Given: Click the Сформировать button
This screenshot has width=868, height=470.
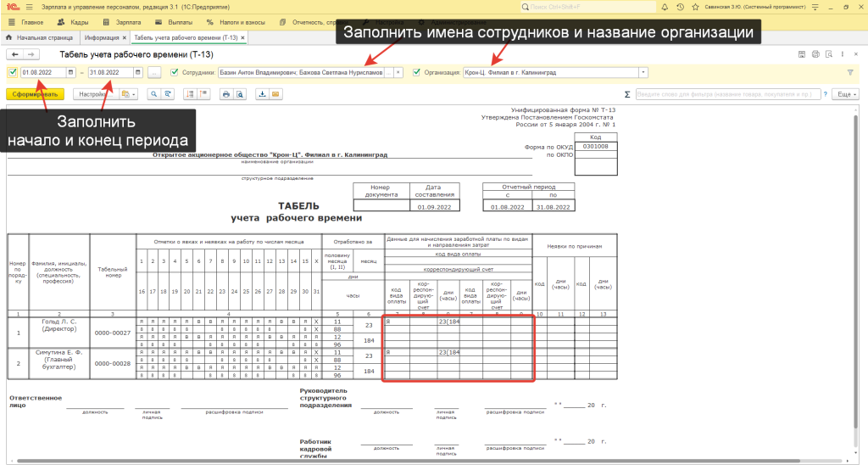Looking at the screenshot, I should [x=35, y=94].
